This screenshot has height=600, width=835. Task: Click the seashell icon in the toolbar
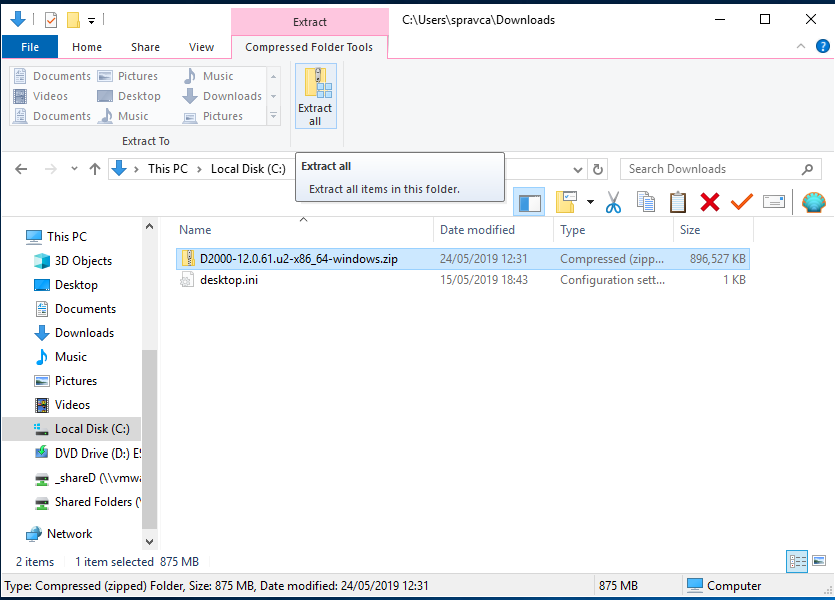(x=814, y=202)
